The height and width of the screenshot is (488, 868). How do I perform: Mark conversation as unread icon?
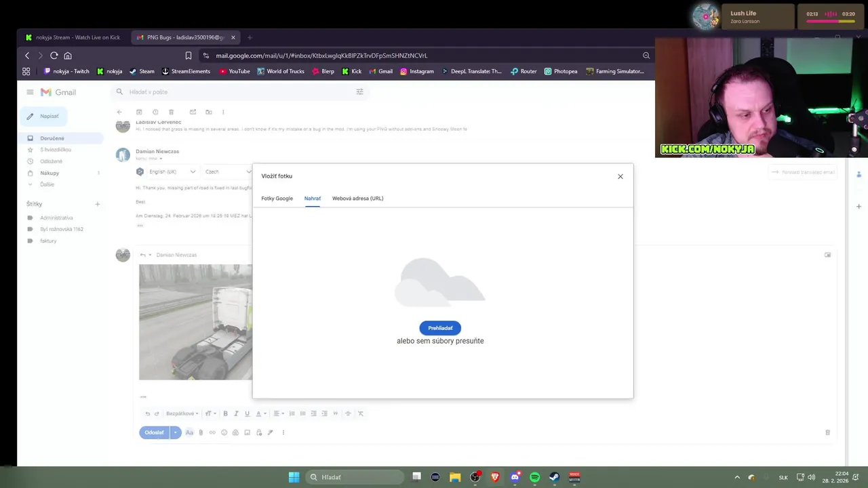(193, 112)
